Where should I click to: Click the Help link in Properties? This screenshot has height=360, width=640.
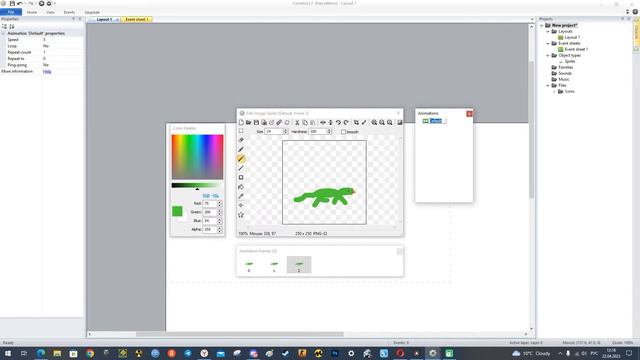click(x=47, y=71)
